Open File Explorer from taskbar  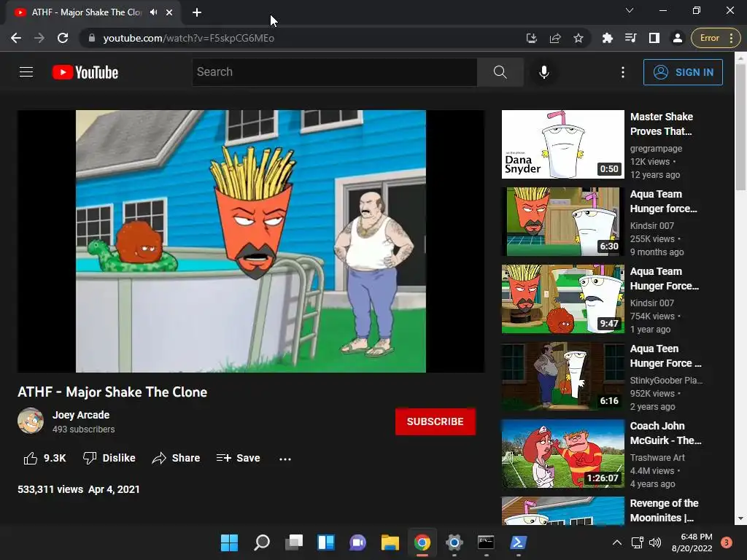pyautogui.click(x=390, y=542)
